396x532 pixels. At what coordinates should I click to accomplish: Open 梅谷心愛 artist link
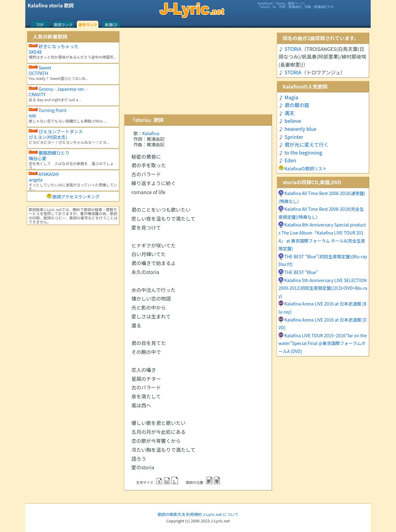click(x=38, y=158)
